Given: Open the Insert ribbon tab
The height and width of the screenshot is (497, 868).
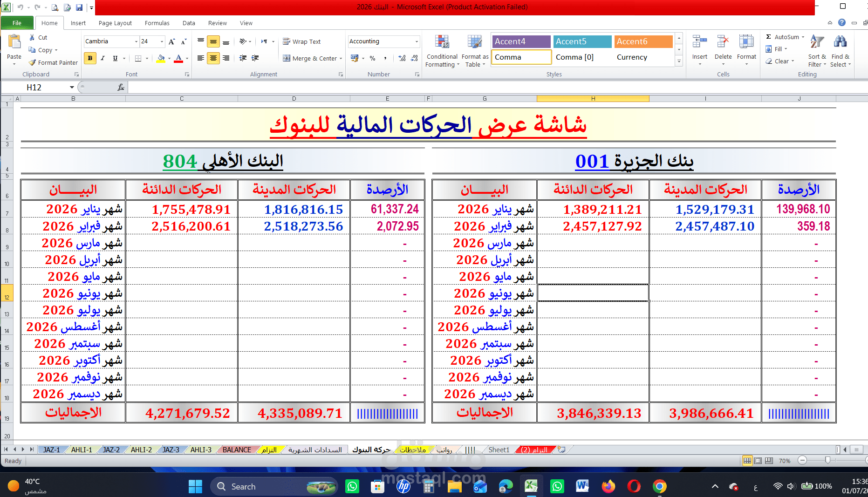Looking at the screenshot, I should pyautogui.click(x=78, y=23).
